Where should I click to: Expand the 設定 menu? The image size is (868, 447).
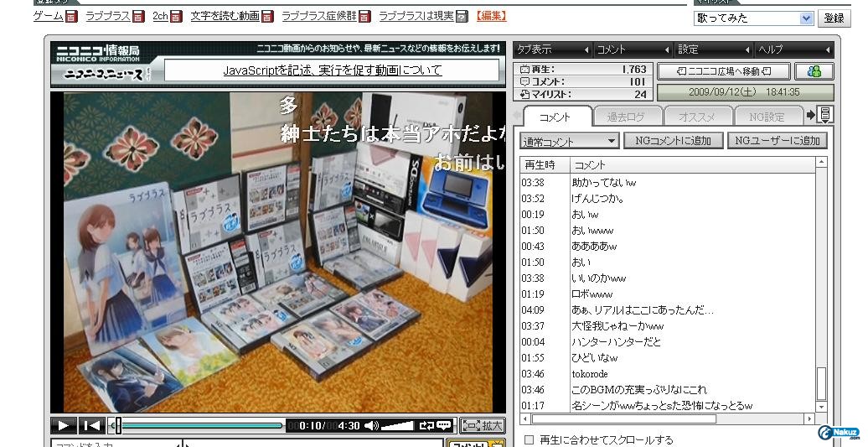click(714, 49)
